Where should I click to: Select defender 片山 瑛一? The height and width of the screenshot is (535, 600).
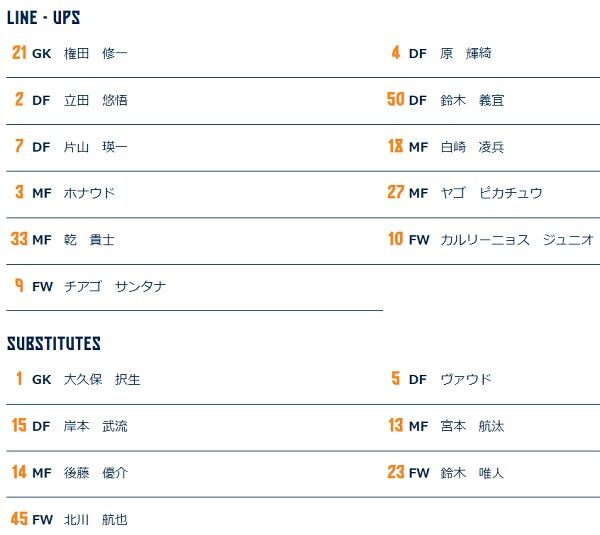tap(95, 147)
